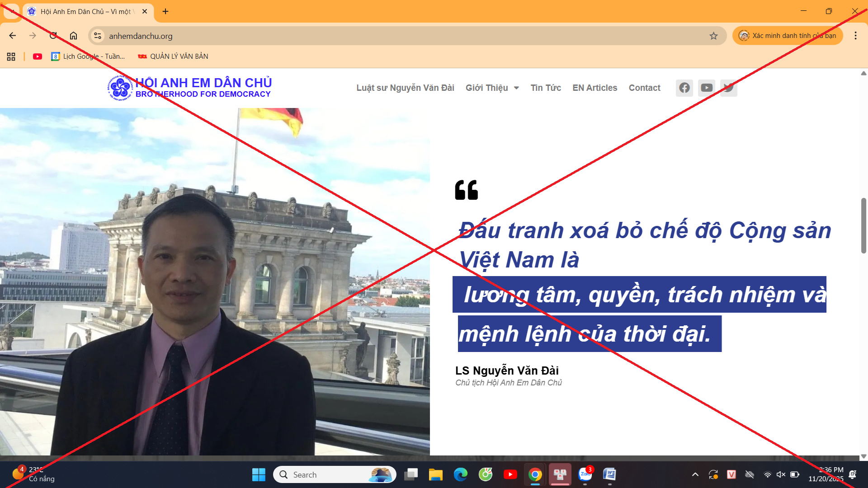This screenshot has height=488, width=868.
Task: Open the EN Articles link
Action: pyautogui.click(x=594, y=88)
